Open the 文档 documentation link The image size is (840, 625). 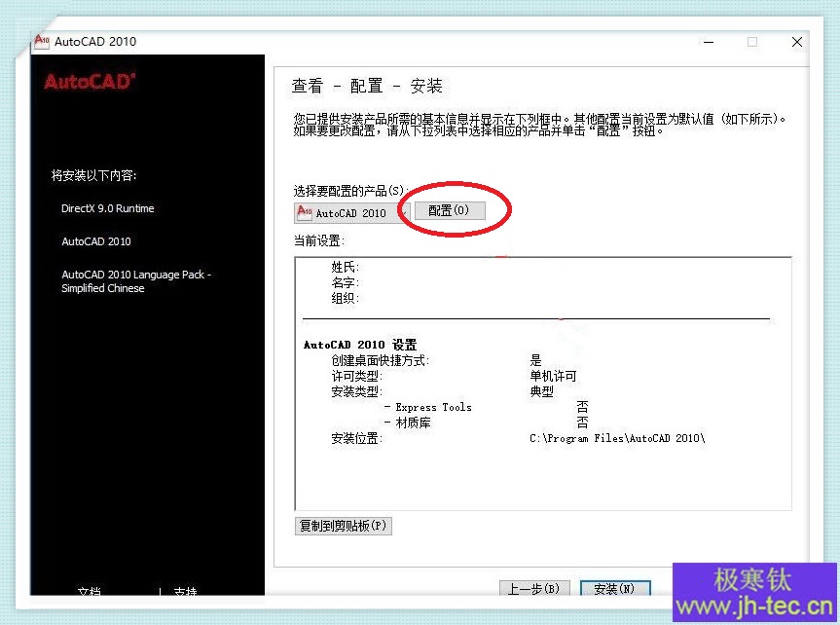(x=89, y=592)
